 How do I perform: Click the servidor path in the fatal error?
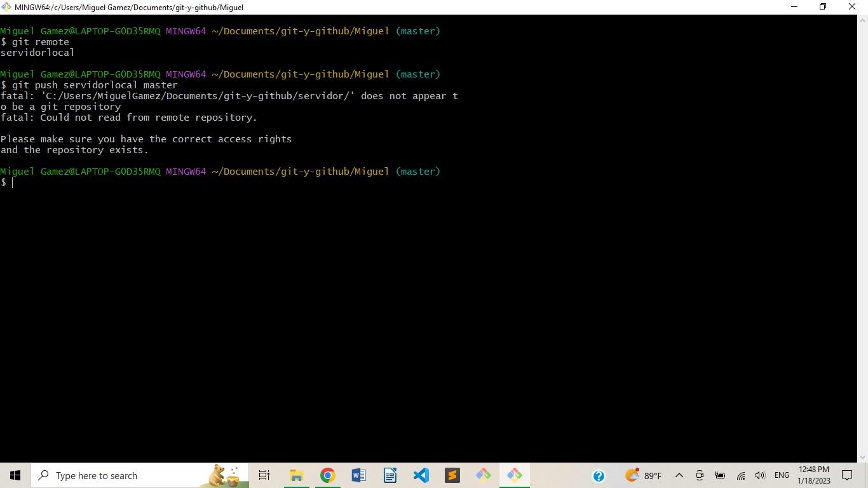tap(198, 96)
